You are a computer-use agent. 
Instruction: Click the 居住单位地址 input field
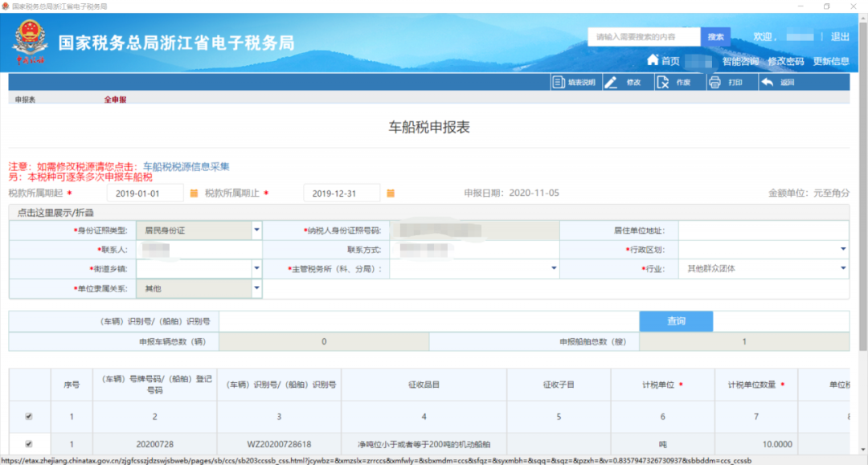[x=764, y=230]
